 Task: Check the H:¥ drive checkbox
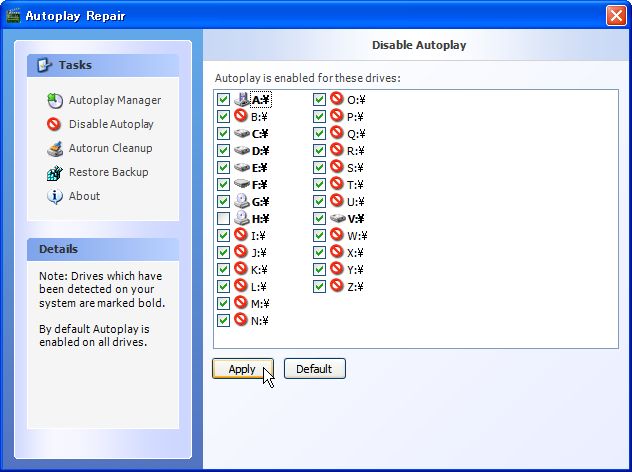[223, 218]
